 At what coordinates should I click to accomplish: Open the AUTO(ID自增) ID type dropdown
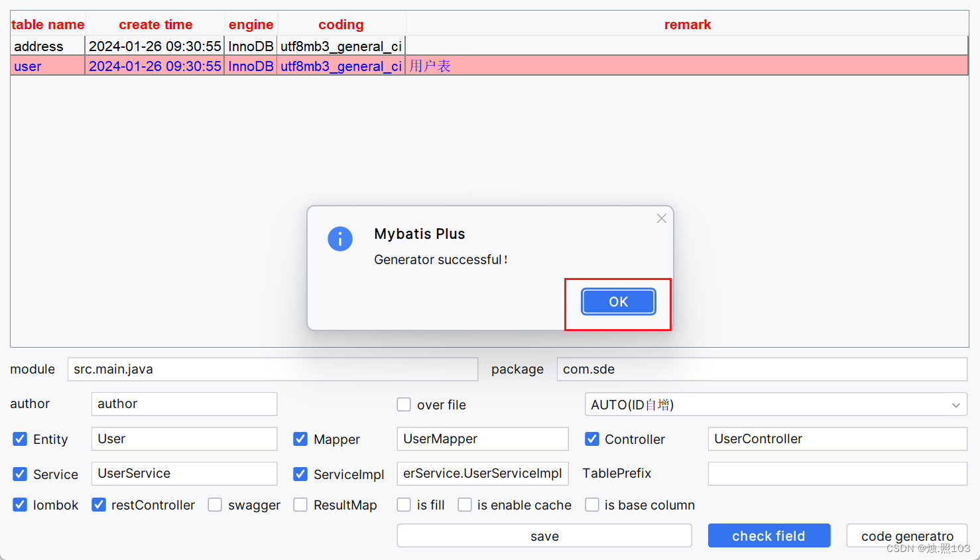(776, 404)
